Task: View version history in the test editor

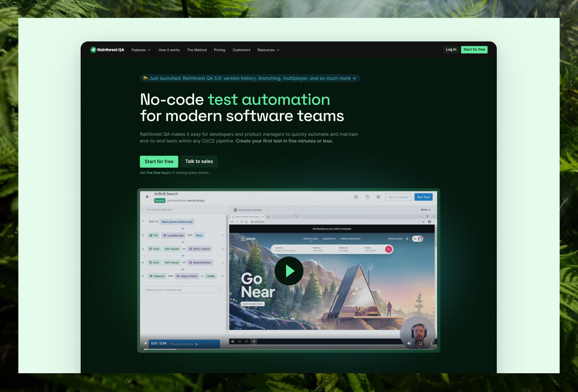Action: click(x=367, y=197)
